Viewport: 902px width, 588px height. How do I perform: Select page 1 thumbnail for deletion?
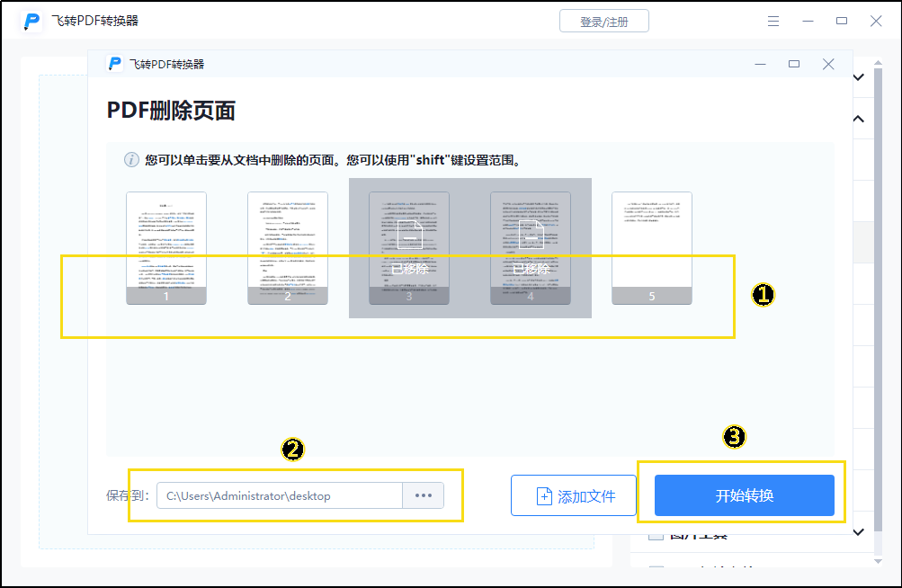[x=166, y=248]
